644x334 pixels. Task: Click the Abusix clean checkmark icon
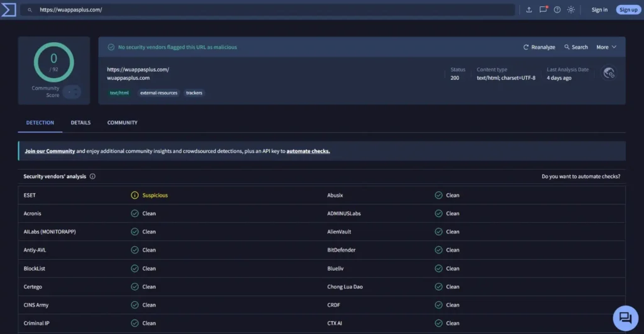[438, 195]
